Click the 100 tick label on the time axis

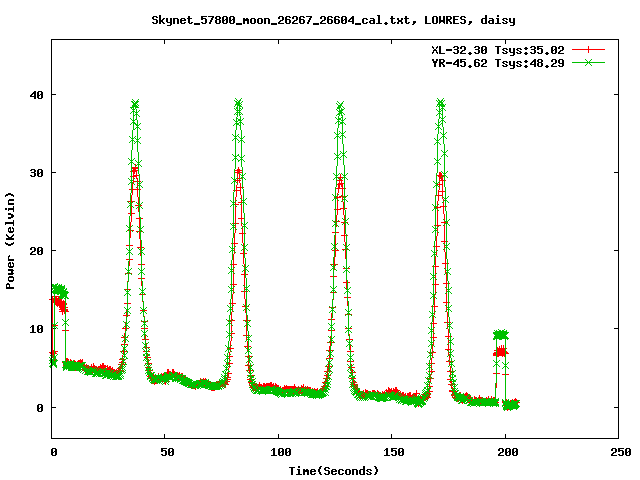pos(280,452)
